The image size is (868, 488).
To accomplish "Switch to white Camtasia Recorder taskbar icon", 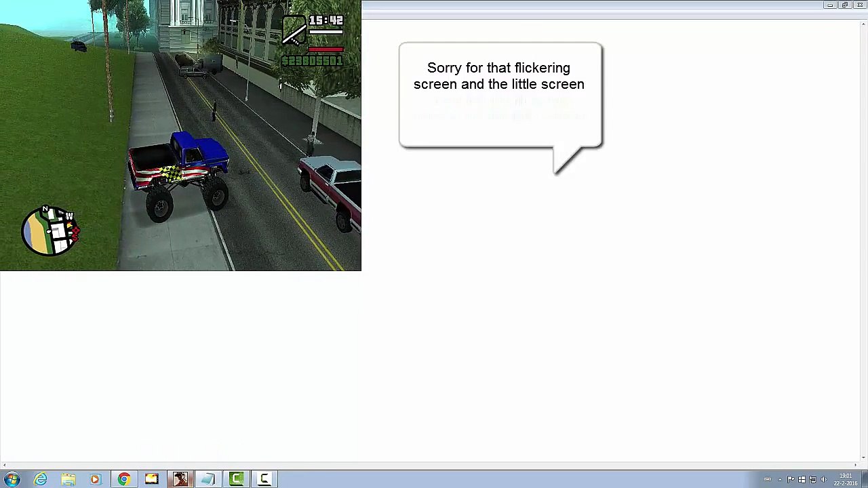I will click(x=264, y=479).
